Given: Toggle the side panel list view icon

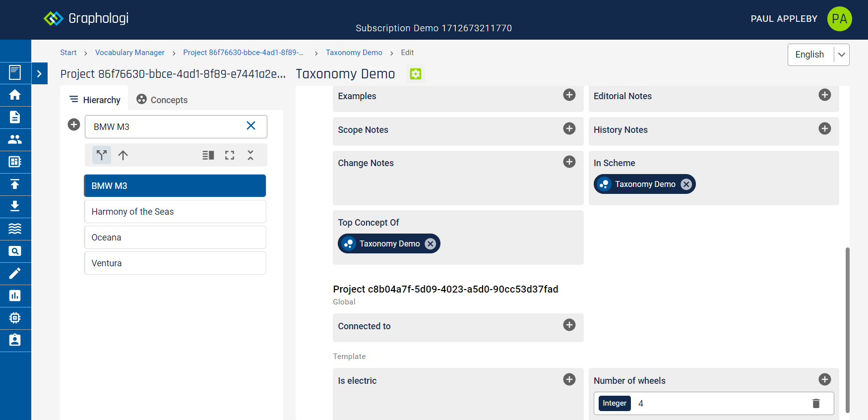Looking at the screenshot, I should (208, 155).
